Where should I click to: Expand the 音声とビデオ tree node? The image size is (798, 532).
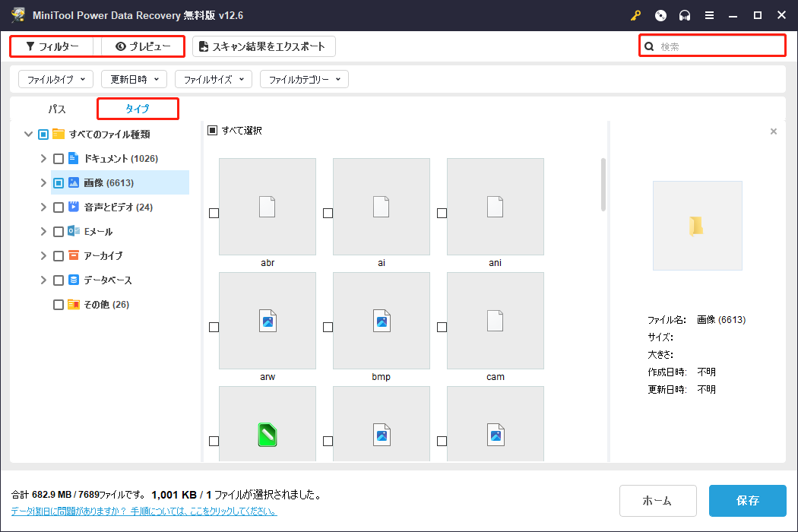(43, 207)
